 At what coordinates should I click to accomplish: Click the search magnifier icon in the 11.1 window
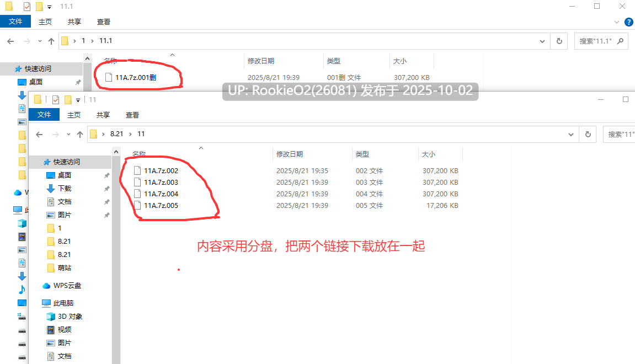620,41
